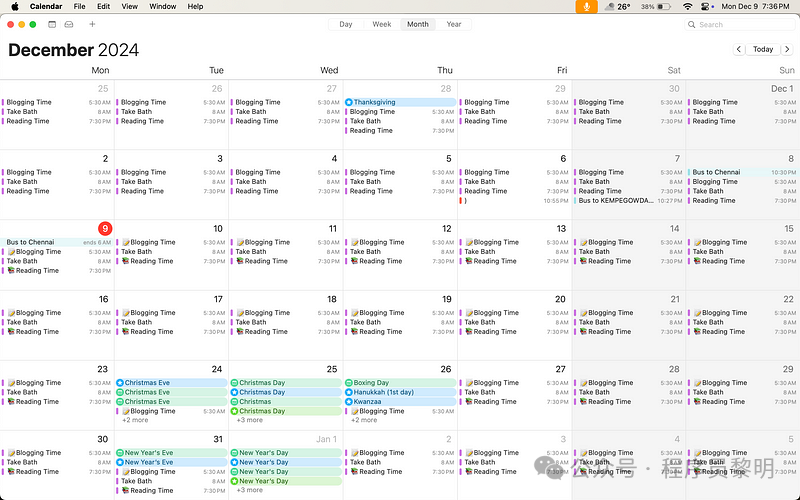Expand +2 more on December 24
Viewport: 800px width, 500px height.
[135, 420]
